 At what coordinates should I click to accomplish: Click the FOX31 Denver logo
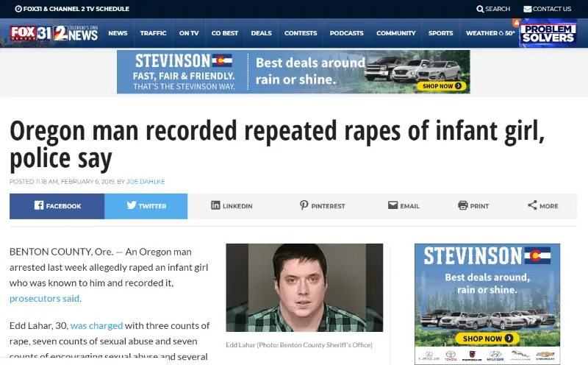pos(28,33)
